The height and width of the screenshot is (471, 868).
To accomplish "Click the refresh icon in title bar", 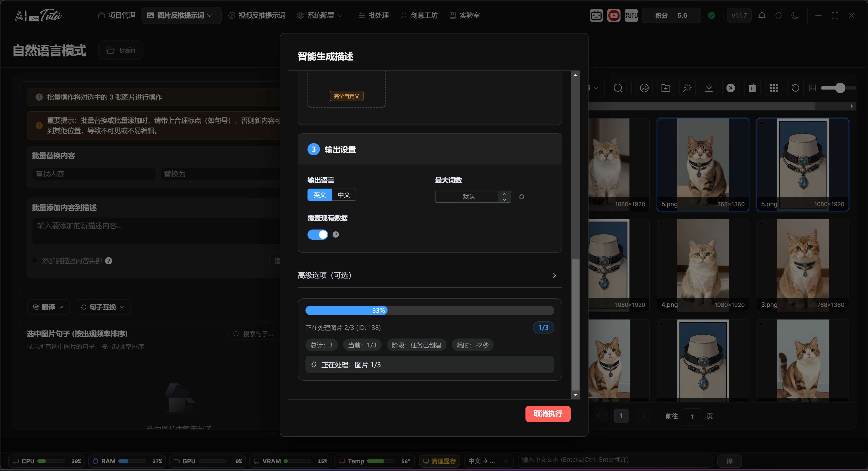I will (778, 16).
